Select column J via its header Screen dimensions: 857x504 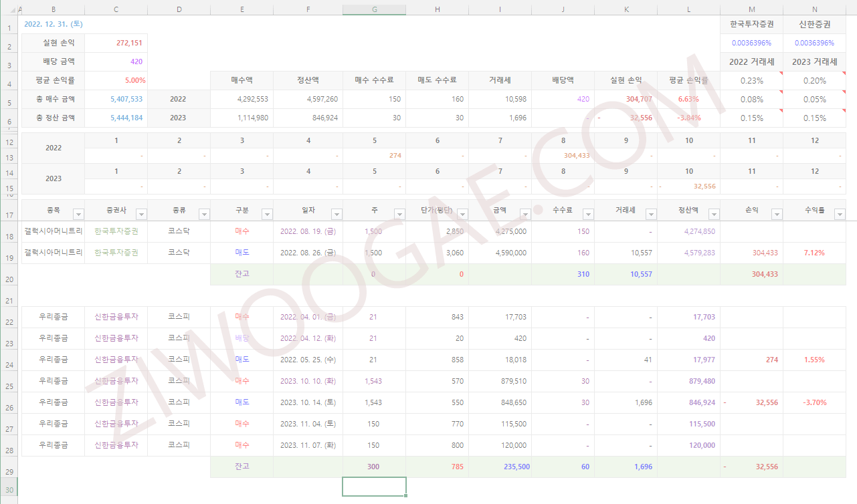[x=563, y=10]
